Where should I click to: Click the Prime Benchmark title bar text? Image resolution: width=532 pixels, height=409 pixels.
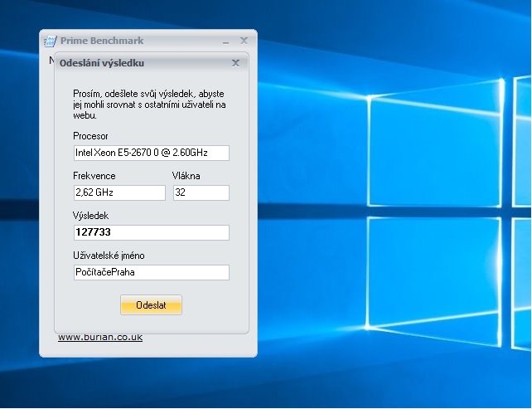101,41
